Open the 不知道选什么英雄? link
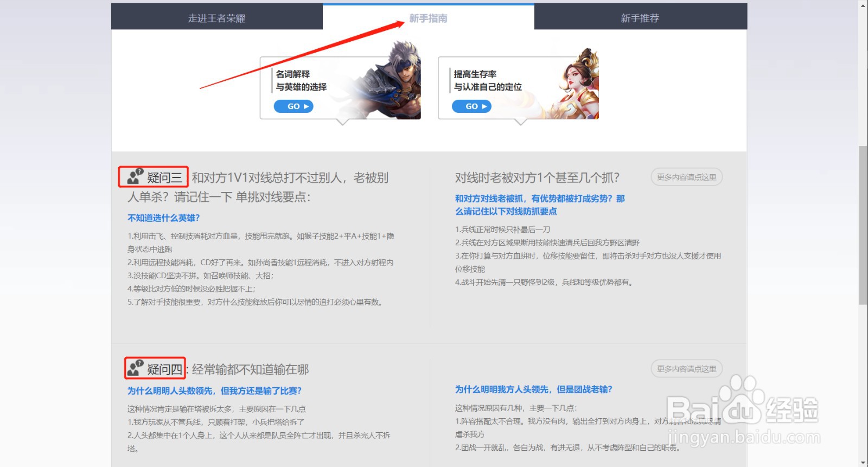The width and height of the screenshot is (868, 467). point(164,217)
